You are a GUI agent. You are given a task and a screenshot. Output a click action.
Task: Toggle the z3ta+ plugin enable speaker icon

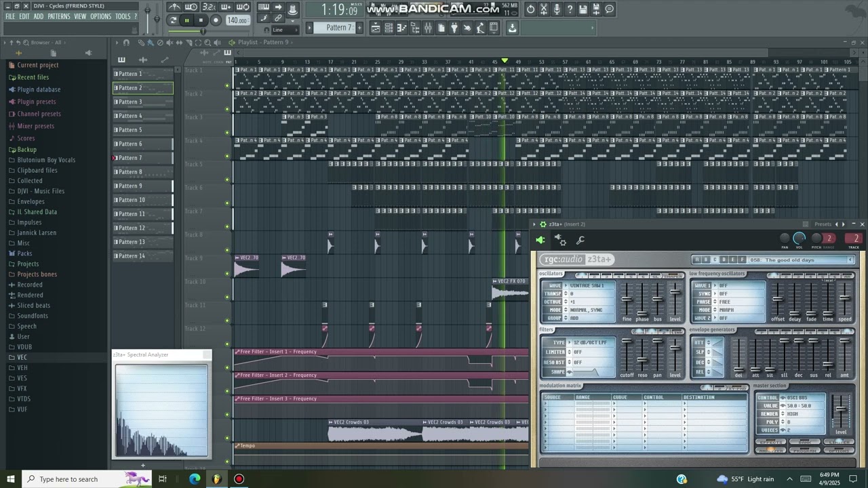(540, 240)
